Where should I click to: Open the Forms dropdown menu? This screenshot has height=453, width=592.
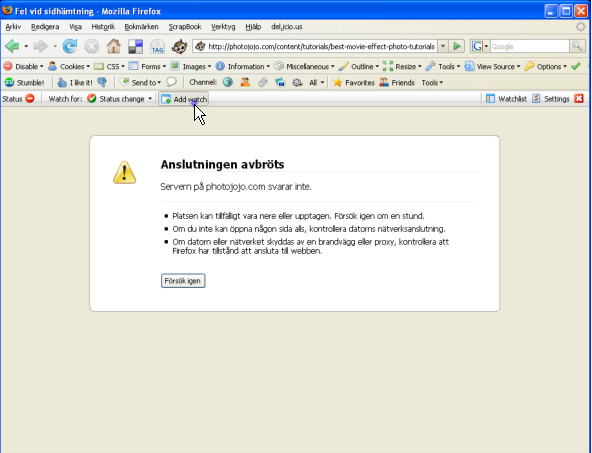147,66
